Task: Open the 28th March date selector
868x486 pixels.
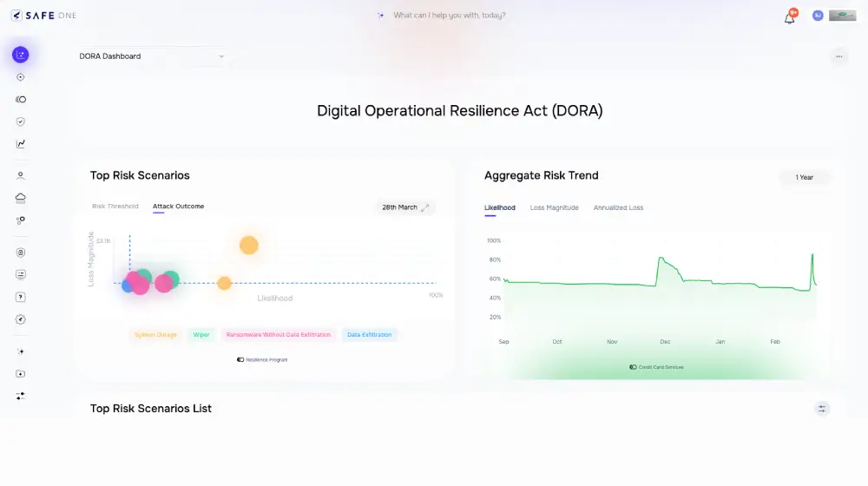Action: tap(405, 207)
